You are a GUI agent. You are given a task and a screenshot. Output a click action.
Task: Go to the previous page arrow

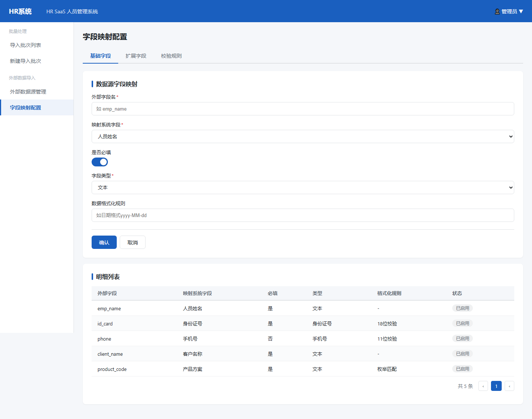pos(483,386)
